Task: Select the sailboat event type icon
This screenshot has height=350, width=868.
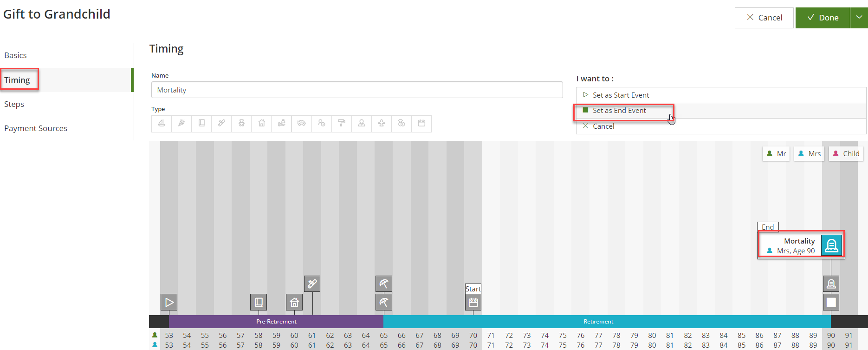Action: pos(162,124)
